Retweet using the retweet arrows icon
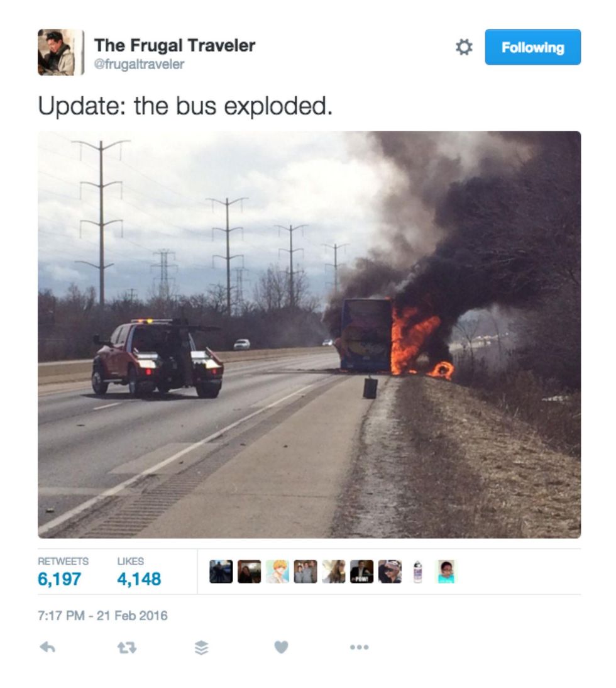 [x=127, y=648]
